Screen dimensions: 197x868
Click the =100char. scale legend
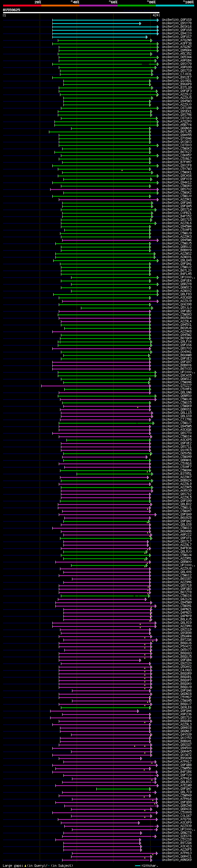click(x=147, y=865)
